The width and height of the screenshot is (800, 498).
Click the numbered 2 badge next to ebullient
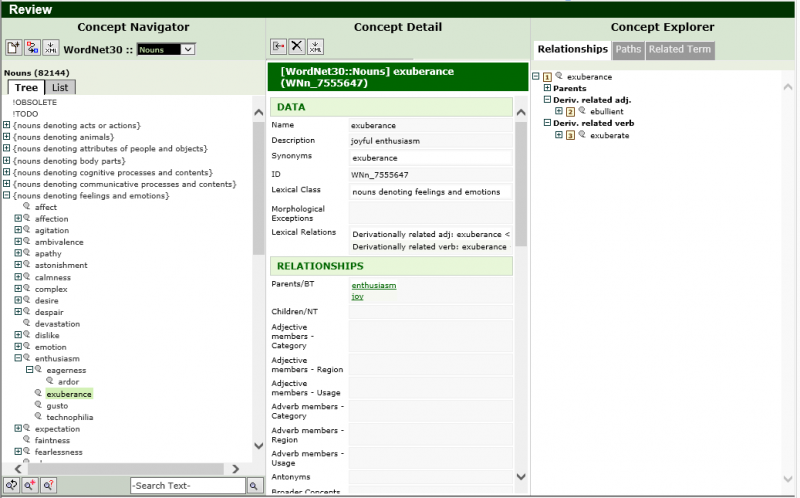coord(570,112)
